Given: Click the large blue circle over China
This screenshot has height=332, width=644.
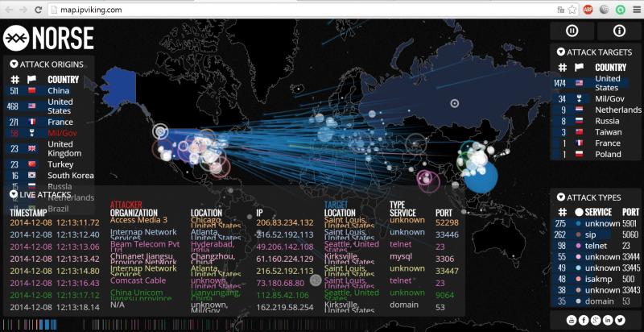Looking at the screenshot, I should tap(482, 177).
